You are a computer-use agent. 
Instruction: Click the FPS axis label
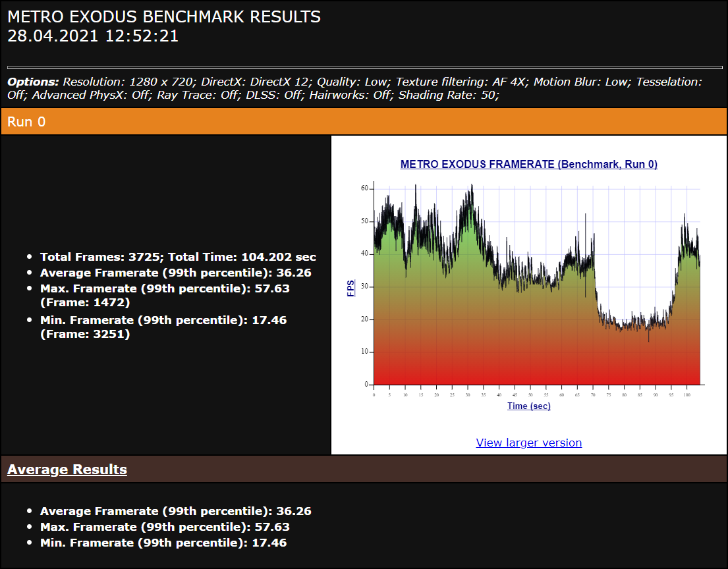(x=350, y=288)
